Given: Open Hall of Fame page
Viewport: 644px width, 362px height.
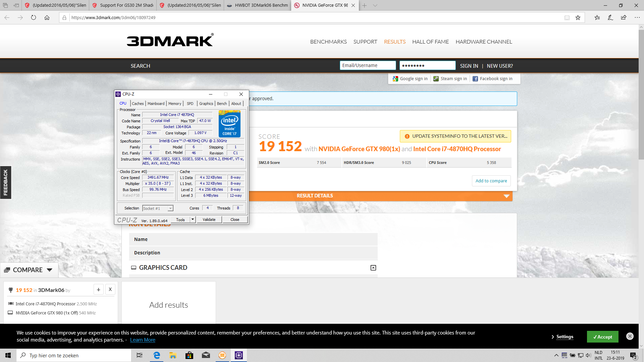Looking at the screenshot, I should point(430,42).
